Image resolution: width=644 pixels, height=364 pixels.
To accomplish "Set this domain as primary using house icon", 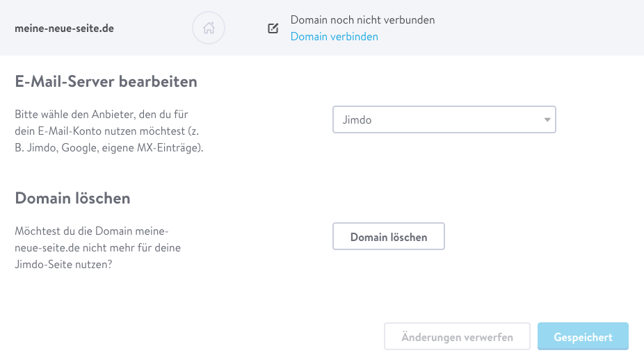I will (x=209, y=28).
